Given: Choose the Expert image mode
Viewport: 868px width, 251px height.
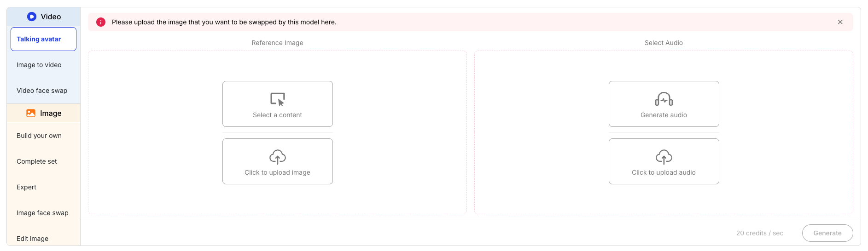Looking at the screenshot, I should (27, 187).
